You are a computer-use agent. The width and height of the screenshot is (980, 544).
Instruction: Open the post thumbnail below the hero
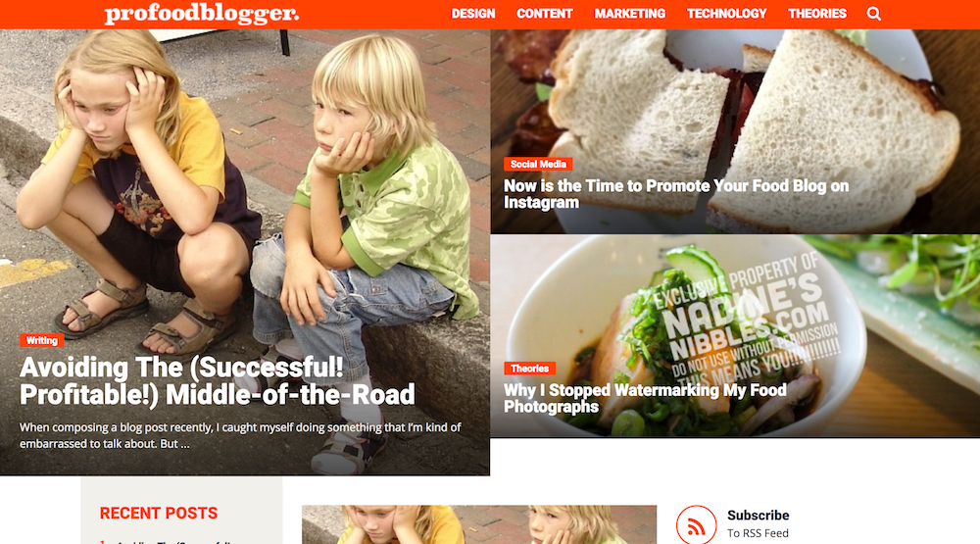pos(479,524)
